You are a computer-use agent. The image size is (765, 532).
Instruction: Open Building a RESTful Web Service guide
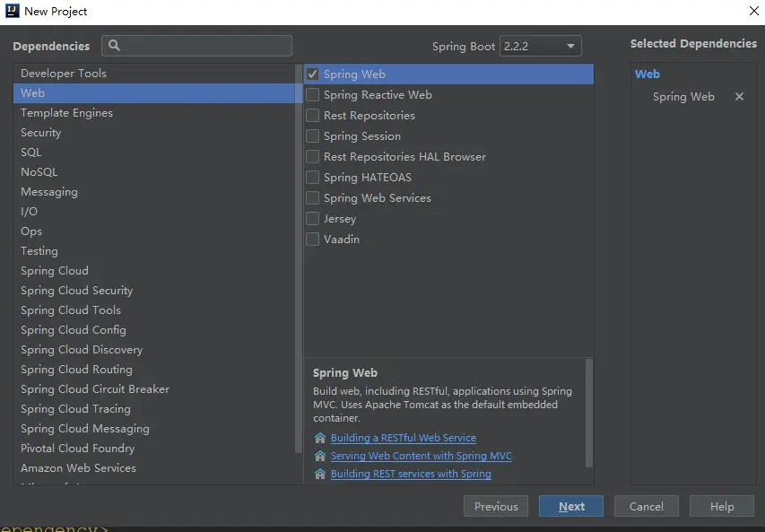(x=404, y=438)
